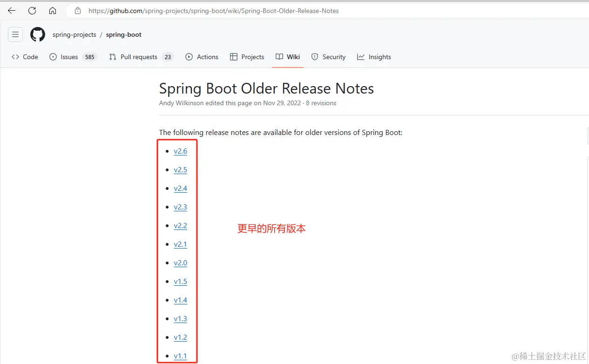
Task: Open the v2.4 release notes
Action: (181, 189)
